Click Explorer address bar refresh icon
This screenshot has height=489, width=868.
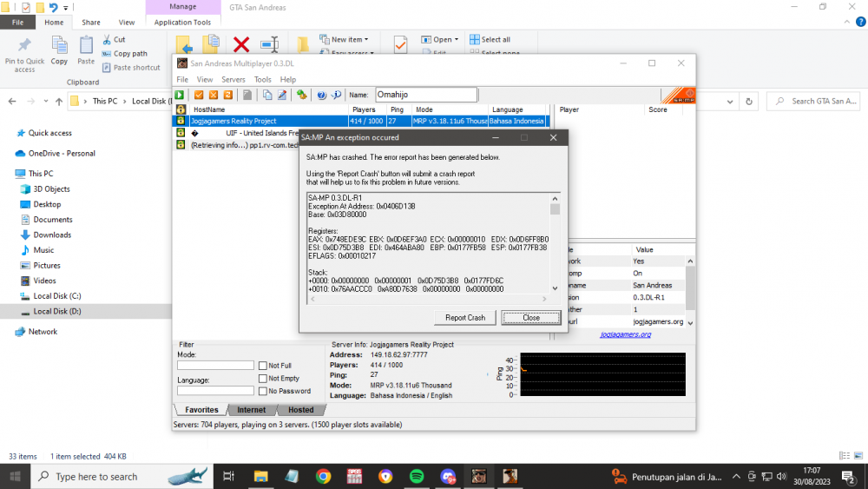tap(749, 102)
